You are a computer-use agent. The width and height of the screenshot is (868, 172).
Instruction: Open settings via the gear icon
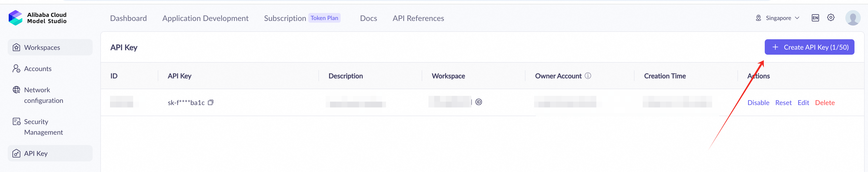coord(831,18)
